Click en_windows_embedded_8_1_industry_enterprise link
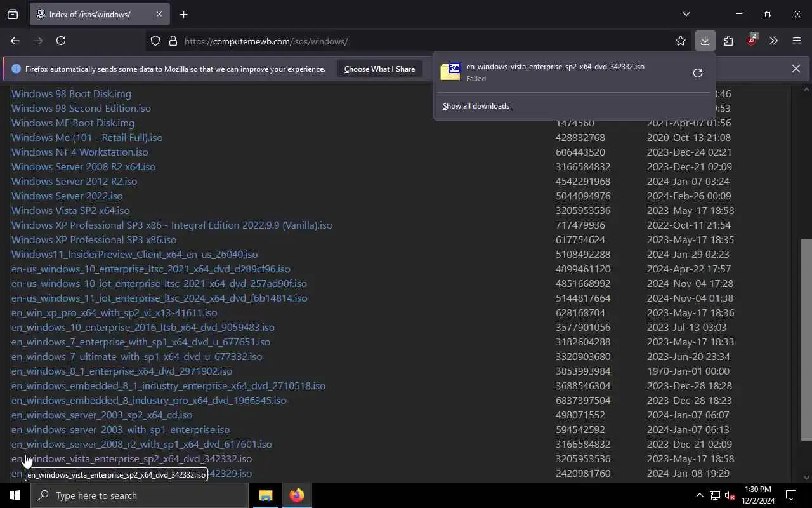Viewport: 812px width, 508px height. click(168, 385)
